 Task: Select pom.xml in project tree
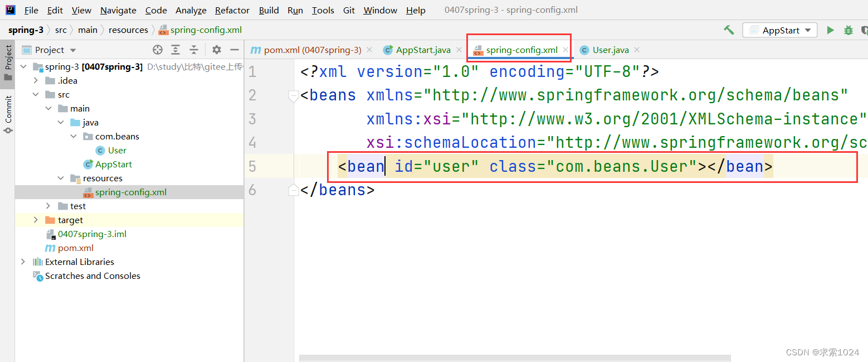(x=70, y=248)
